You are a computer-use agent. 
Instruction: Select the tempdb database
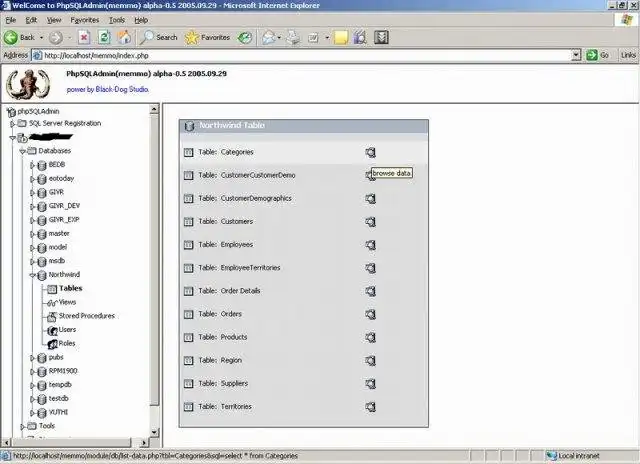click(x=60, y=385)
